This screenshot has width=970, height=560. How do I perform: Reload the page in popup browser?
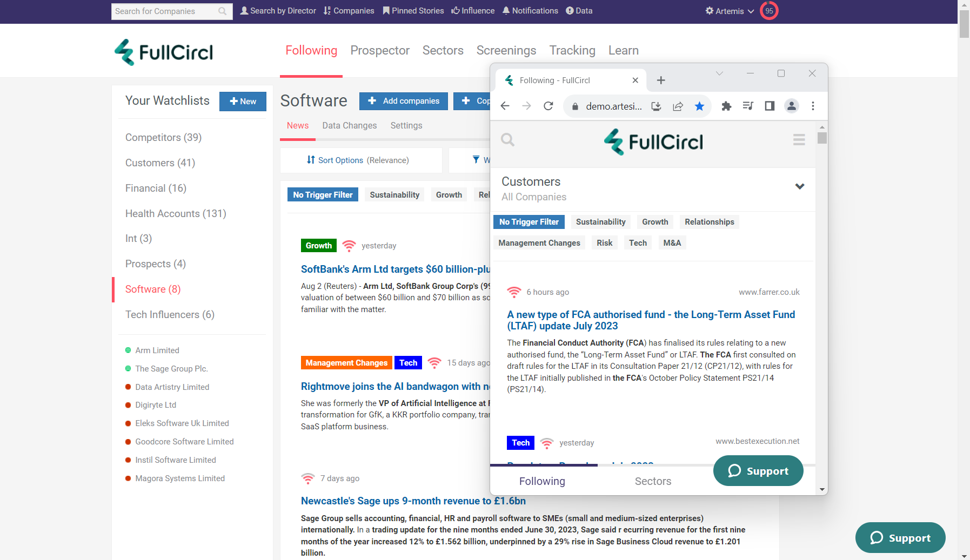coord(548,106)
